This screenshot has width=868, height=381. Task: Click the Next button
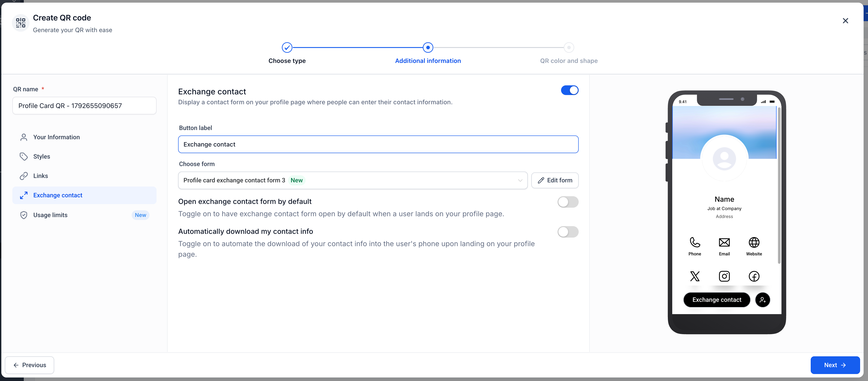(835, 365)
